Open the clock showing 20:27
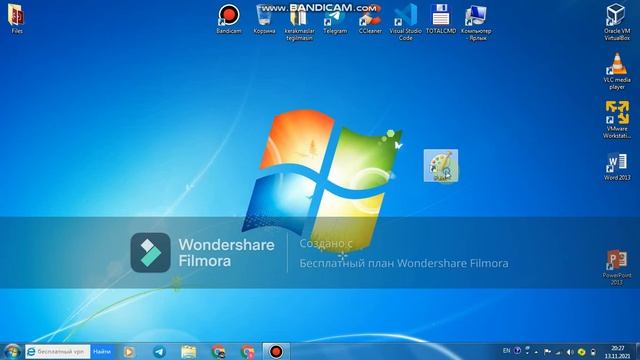The image size is (640, 360). tap(618, 351)
